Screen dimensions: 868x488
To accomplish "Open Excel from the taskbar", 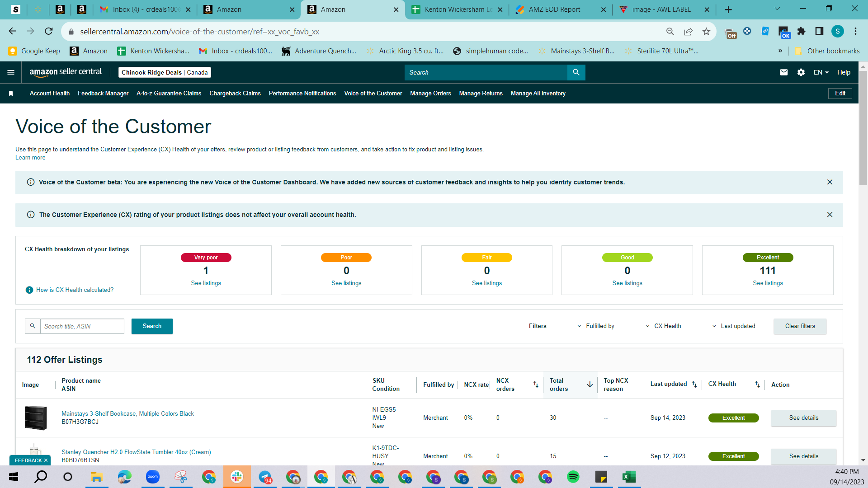I will 629,477.
